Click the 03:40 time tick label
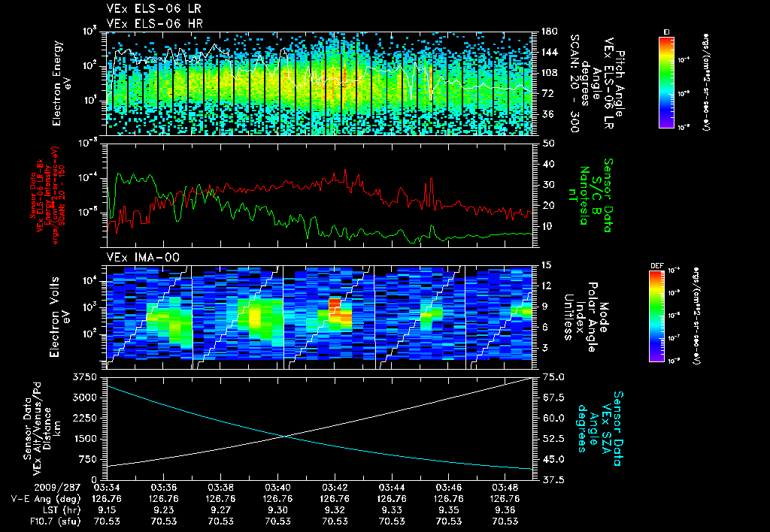The width and height of the screenshot is (770, 532). tap(277, 488)
